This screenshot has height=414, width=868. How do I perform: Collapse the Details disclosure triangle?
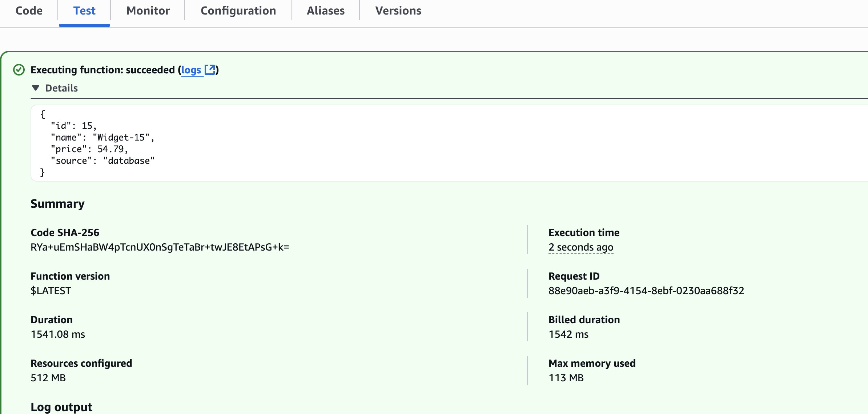point(36,88)
